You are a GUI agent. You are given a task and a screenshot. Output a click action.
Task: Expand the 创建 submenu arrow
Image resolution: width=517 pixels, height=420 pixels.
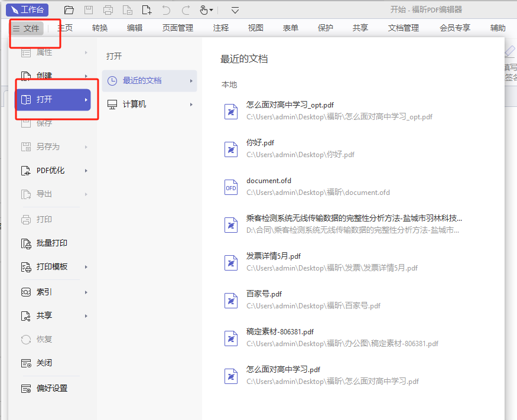pos(86,76)
